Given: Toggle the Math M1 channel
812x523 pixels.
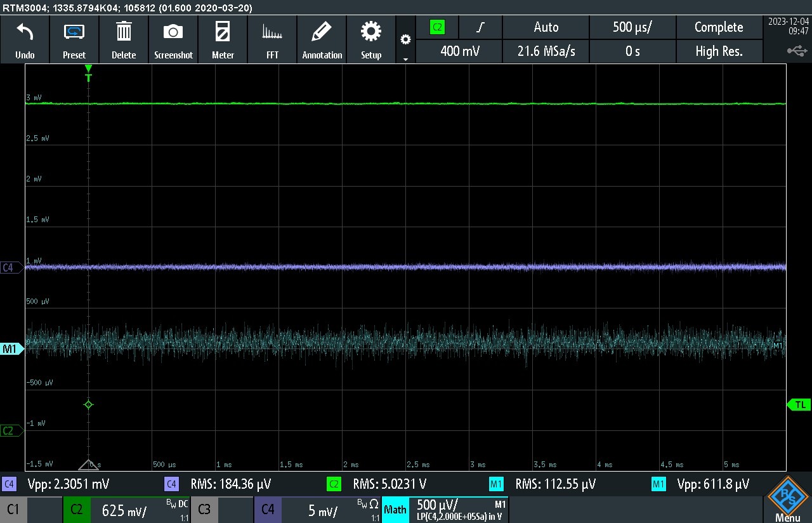Looking at the screenshot, I should tap(445, 510).
